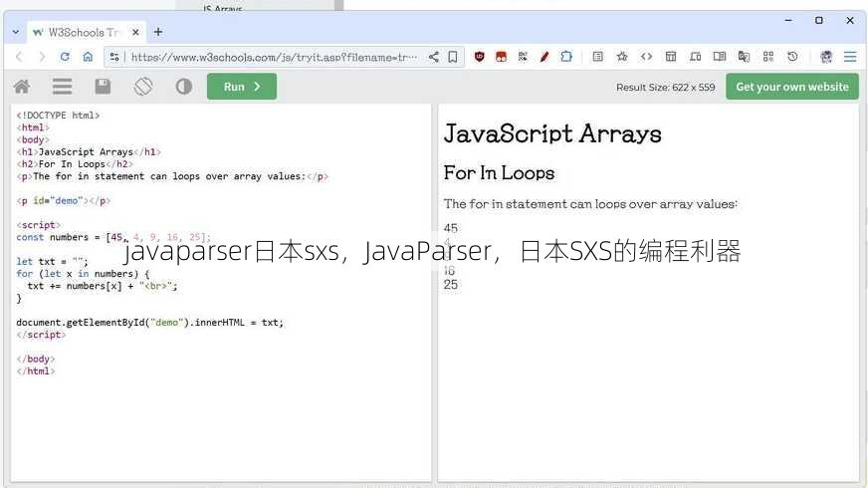Click the h1 JavaScript Arrays code line

pos(89,151)
